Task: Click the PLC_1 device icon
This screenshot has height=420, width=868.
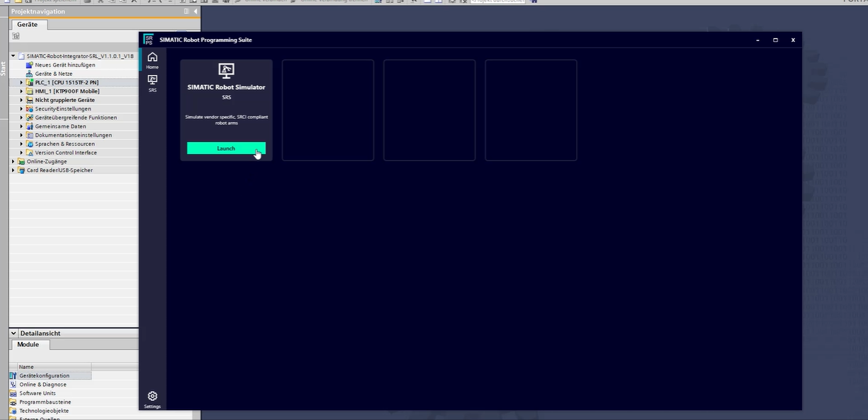Action: [29, 82]
